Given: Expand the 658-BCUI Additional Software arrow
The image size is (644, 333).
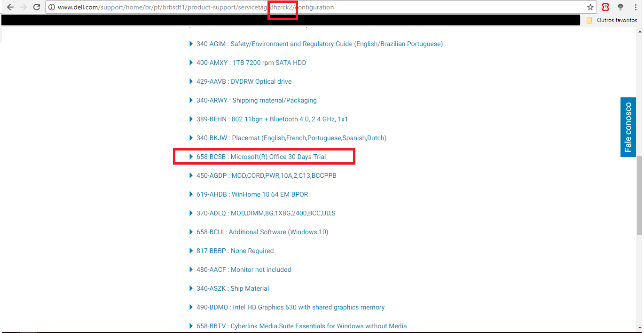Looking at the screenshot, I should pyautogui.click(x=191, y=232).
